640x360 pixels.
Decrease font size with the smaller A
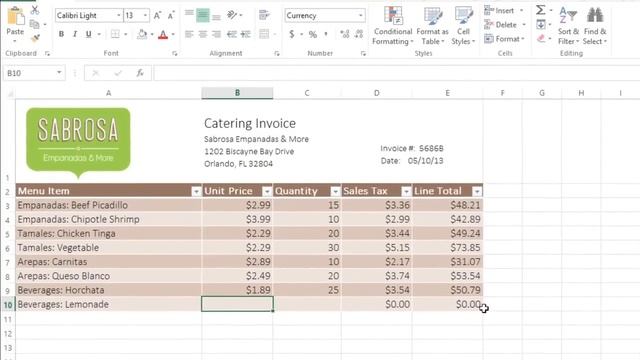click(x=171, y=16)
